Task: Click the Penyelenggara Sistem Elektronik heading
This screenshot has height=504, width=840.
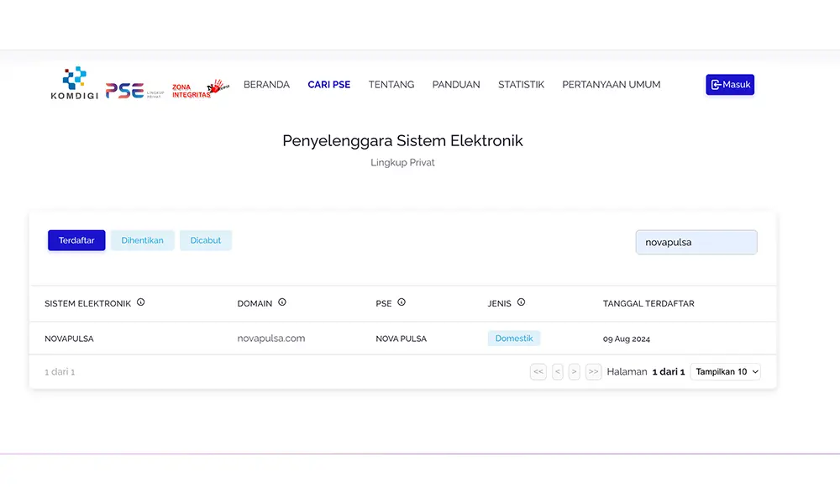Action: pyautogui.click(x=403, y=141)
